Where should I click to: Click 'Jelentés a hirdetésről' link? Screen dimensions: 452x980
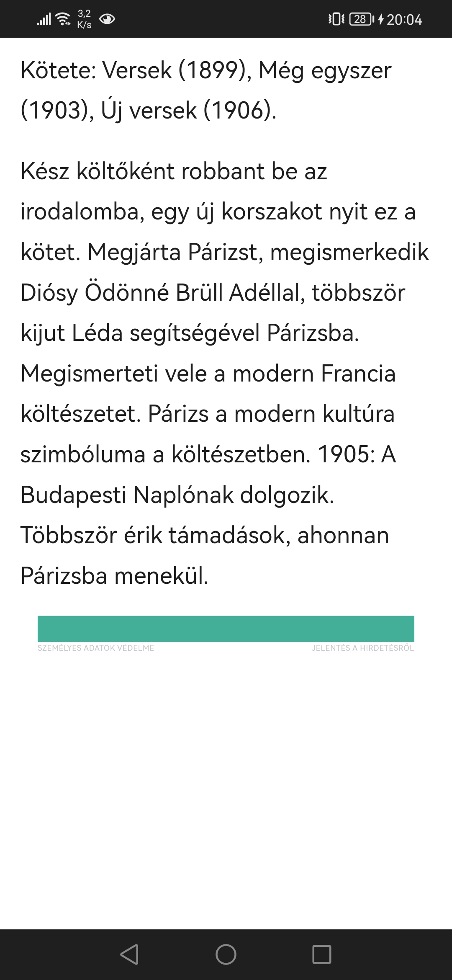[362, 648]
